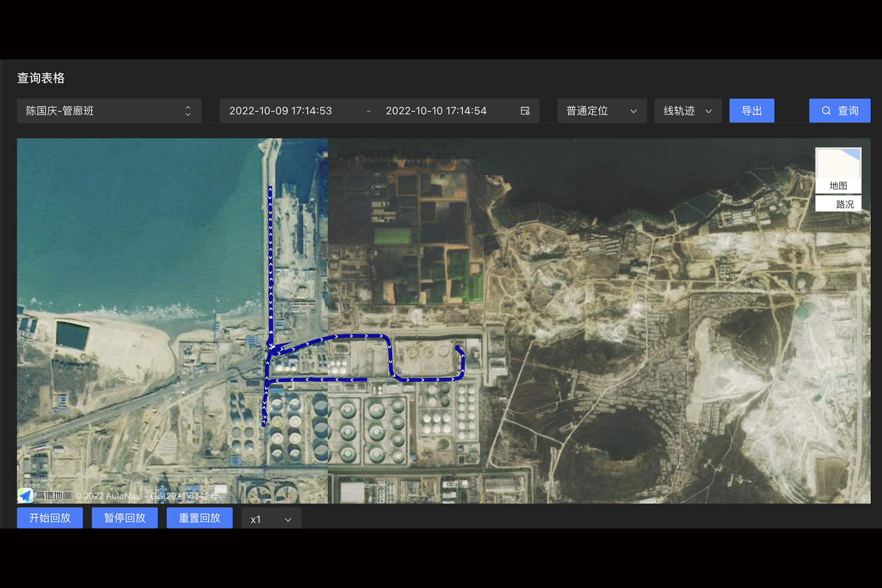Expand the 线轨迹 track type dropdown
The width and height of the screenshot is (882, 588).
688,111
